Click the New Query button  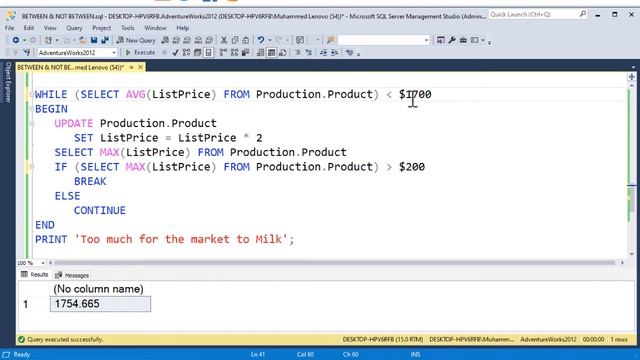click(136, 40)
